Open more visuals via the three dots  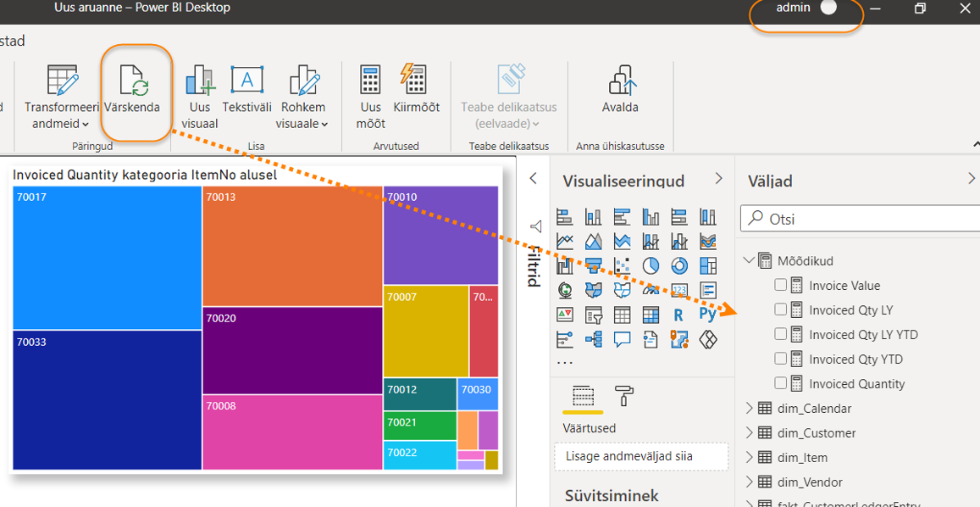tap(564, 362)
